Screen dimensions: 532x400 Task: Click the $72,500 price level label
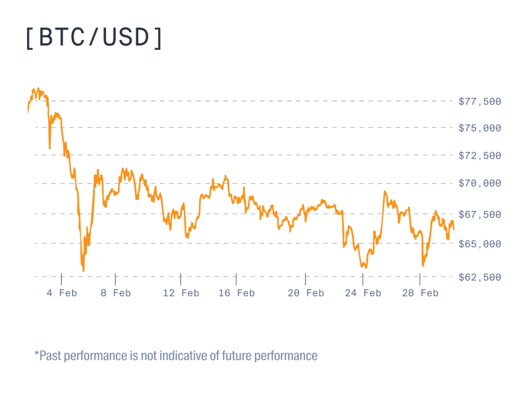[480, 156]
